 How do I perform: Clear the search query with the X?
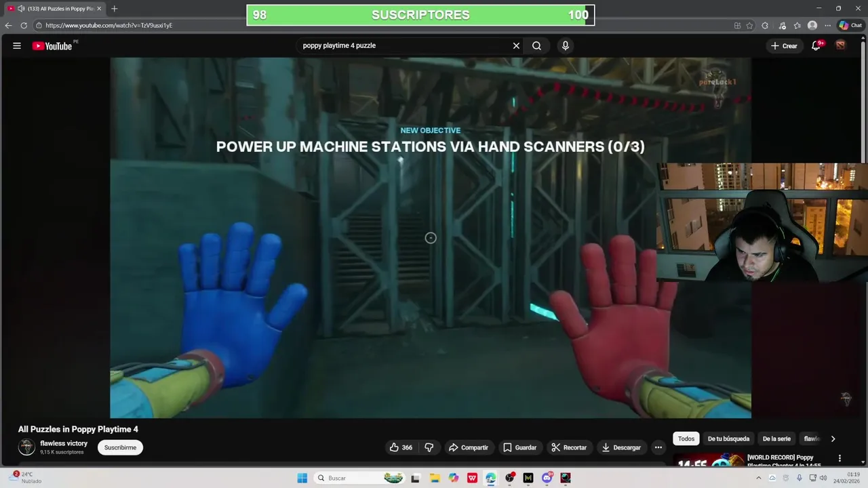tap(516, 46)
